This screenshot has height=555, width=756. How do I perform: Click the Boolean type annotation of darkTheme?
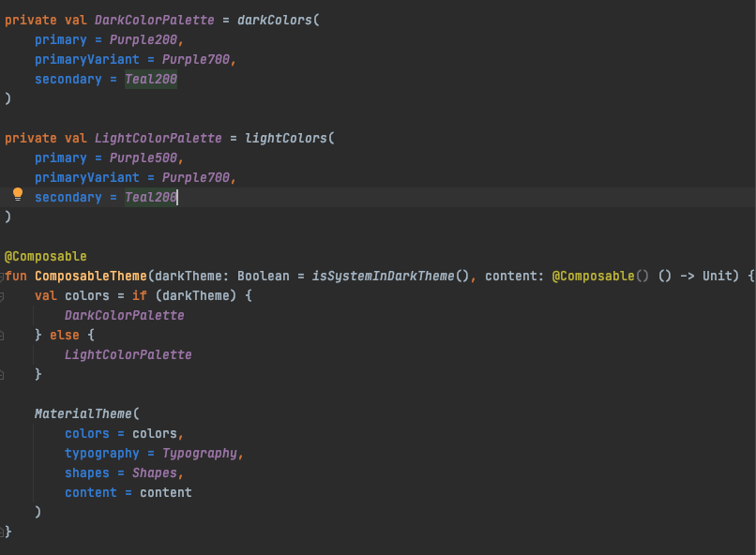coord(264,276)
